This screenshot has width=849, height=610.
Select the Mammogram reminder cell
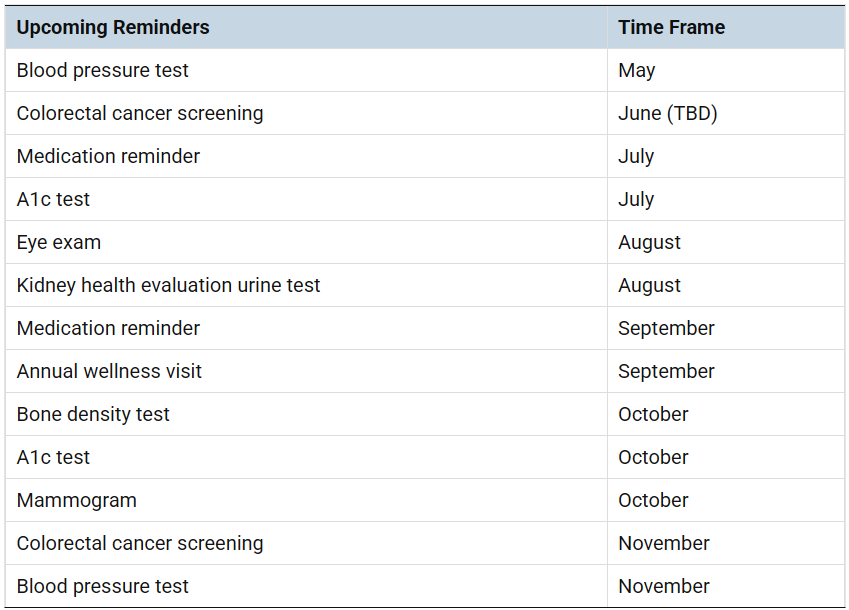coord(76,500)
